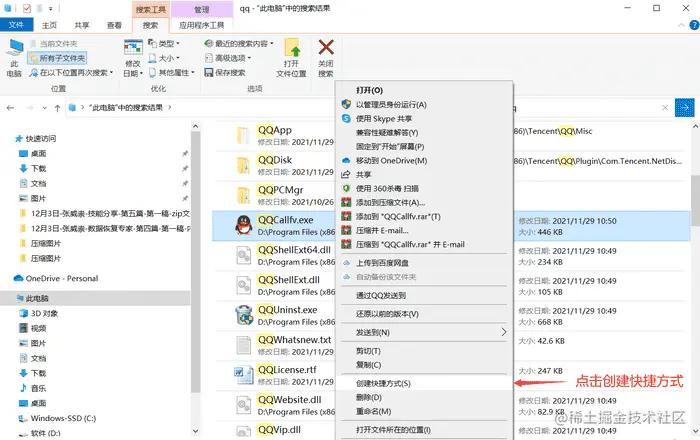The width and height of the screenshot is (700, 440).
Task: Select 快速访问 in navigation pane
Action: pyautogui.click(x=36, y=138)
